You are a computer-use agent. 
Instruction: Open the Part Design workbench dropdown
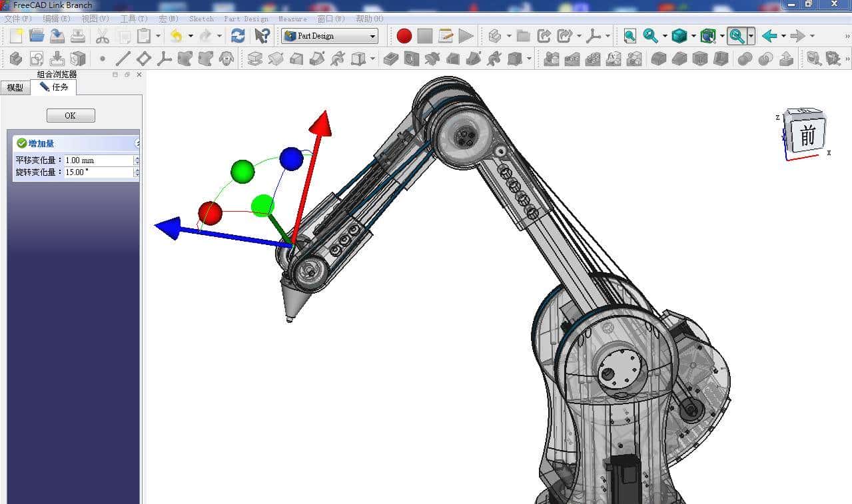(330, 36)
